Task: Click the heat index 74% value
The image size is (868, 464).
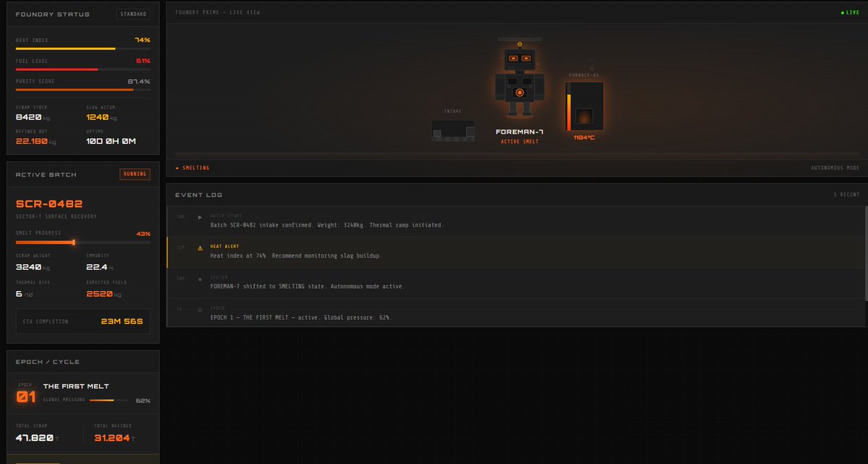Action: [142, 41]
